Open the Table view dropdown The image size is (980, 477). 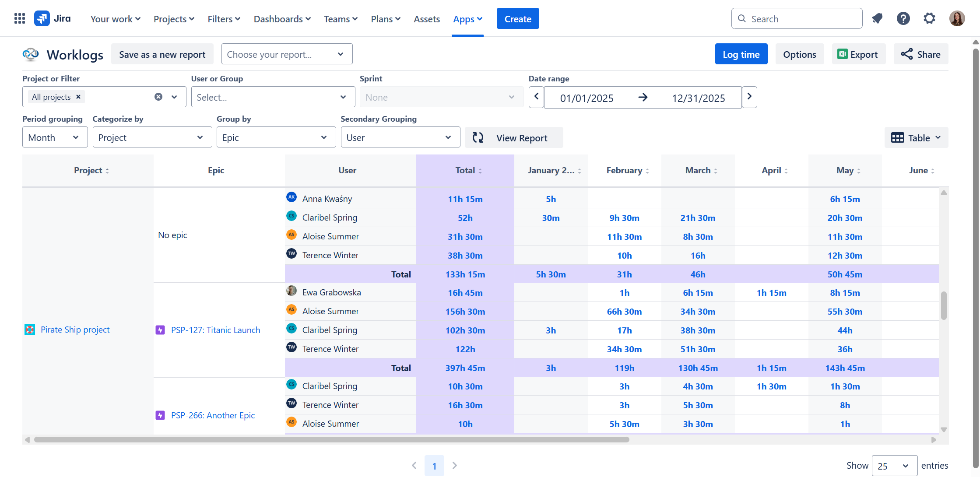[916, 137]
